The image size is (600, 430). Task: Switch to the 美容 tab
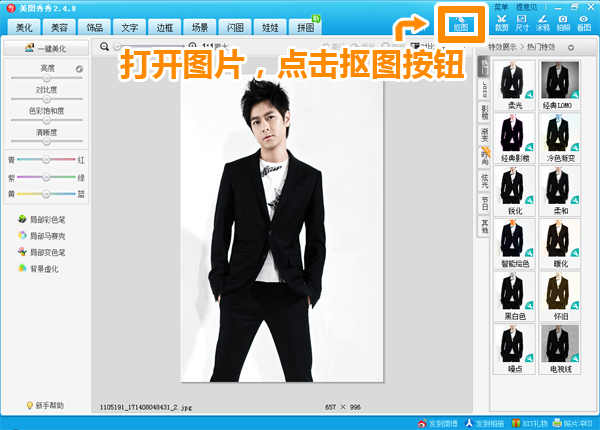(59, 28)
